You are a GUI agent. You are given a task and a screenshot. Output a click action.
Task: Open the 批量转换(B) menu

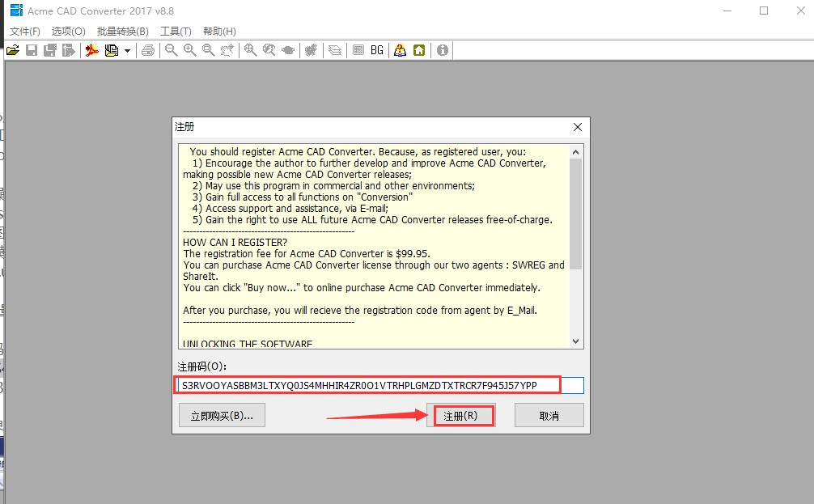123,31
